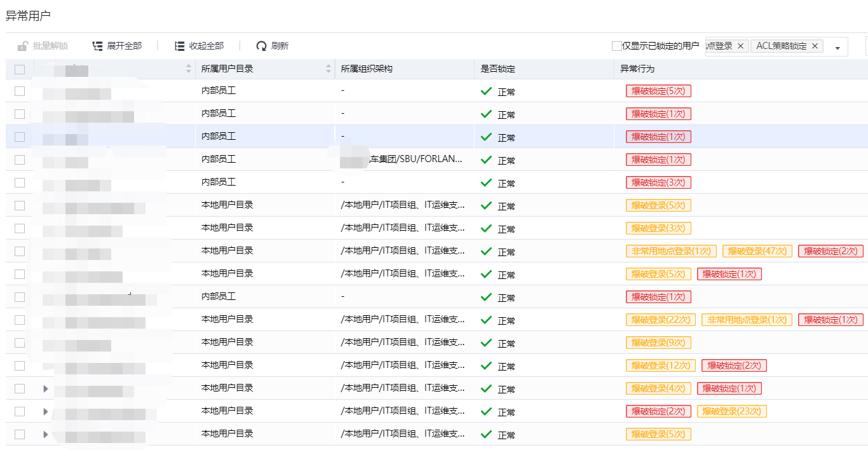868x450 pixels.
Task: Click the 异常行为 column header
Action: (x=637, y=69)
